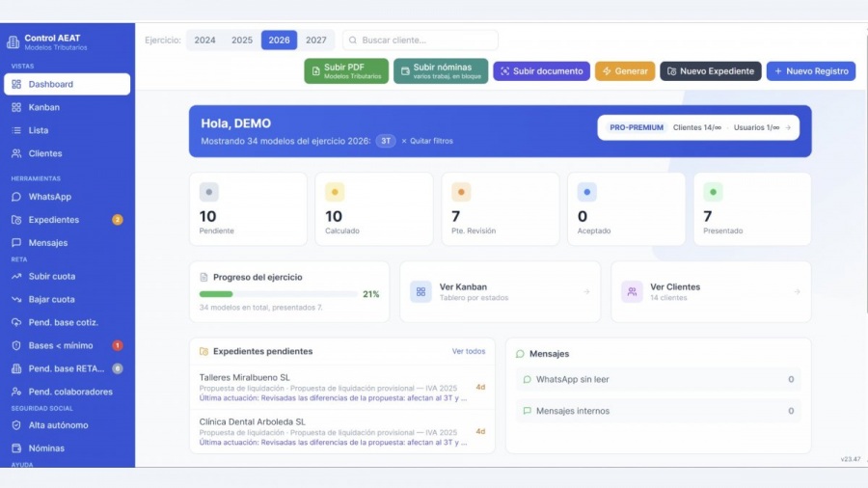Click the Bases < mínimo shield icon

(x=16, y=345)
